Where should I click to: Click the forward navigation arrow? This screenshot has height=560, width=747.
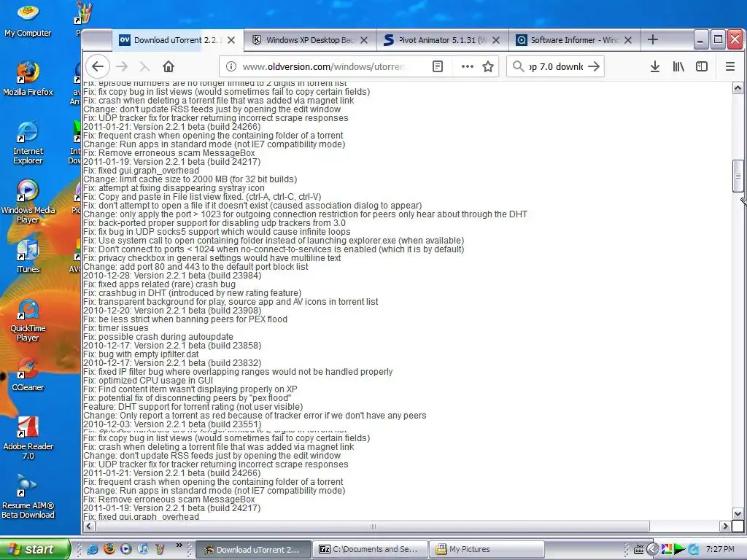(122, 66)
